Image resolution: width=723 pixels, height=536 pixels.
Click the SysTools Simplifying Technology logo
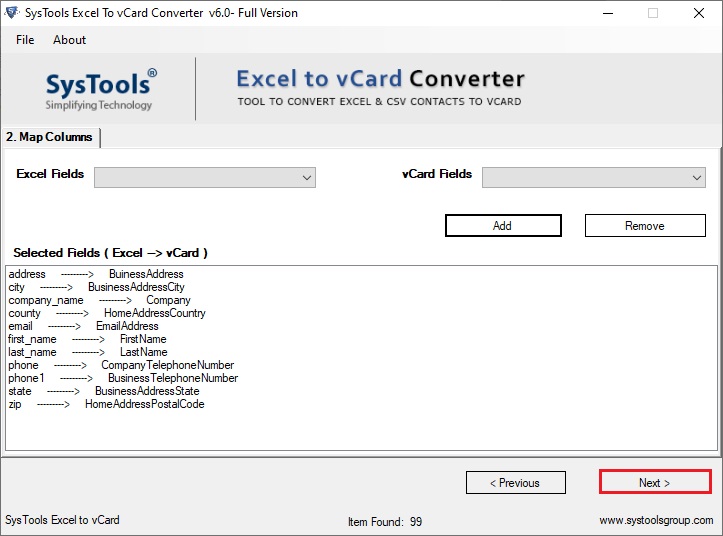pos(100,90)
